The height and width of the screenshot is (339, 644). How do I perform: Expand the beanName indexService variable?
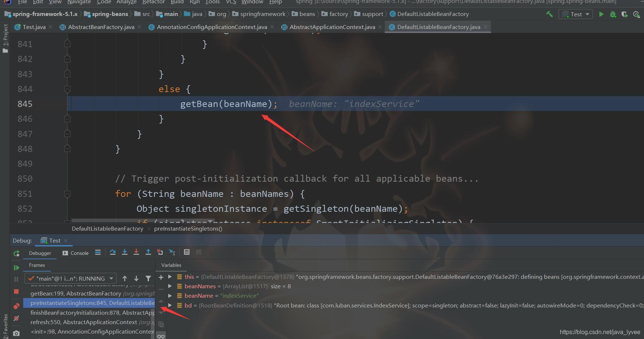tap(170, 296)
